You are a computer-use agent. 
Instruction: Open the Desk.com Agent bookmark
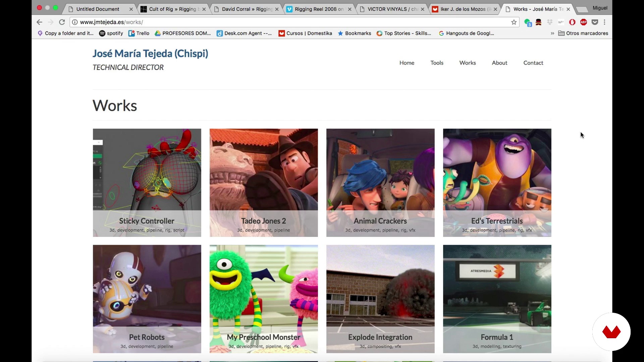(244, 33)
